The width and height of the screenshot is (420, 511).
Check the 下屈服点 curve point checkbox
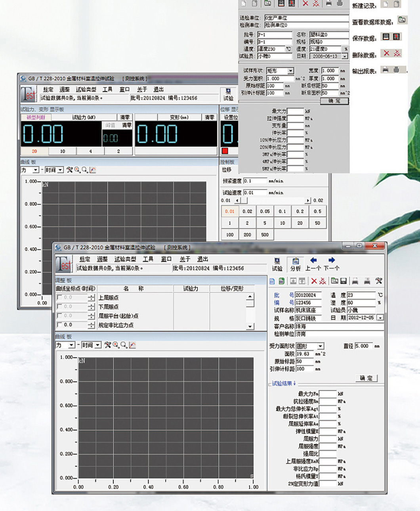[x=59, y=306]
